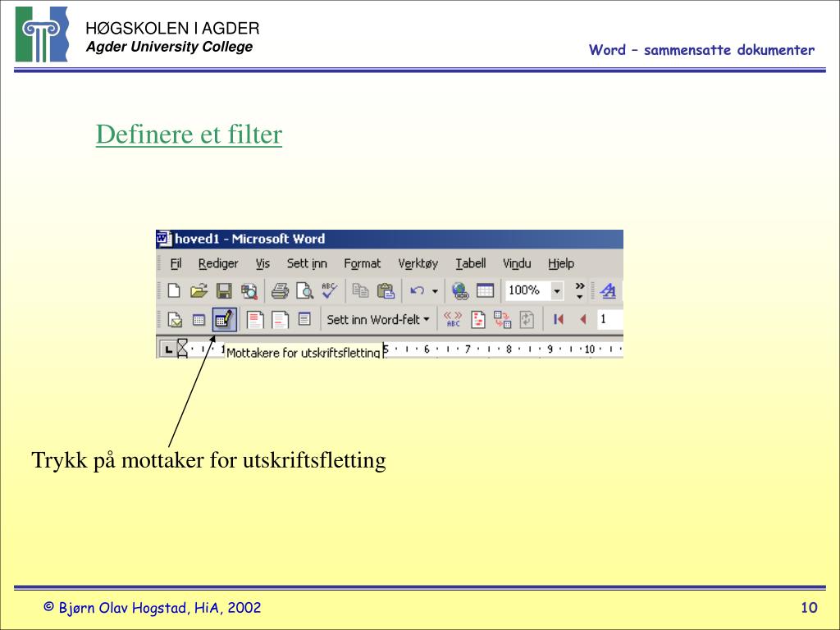Screen dimensions: 840x630
Task: Insert Address Block with first red page icon
Action: 255,320
